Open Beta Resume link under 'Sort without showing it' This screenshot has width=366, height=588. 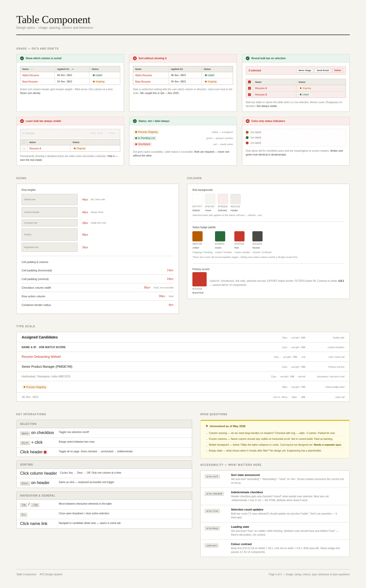[x=143, y=82]
